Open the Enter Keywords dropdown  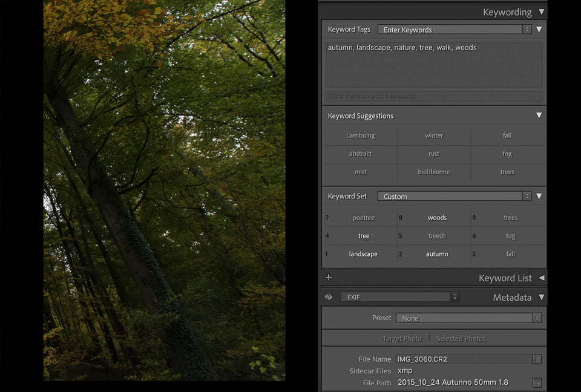click(x=454, y=30)
